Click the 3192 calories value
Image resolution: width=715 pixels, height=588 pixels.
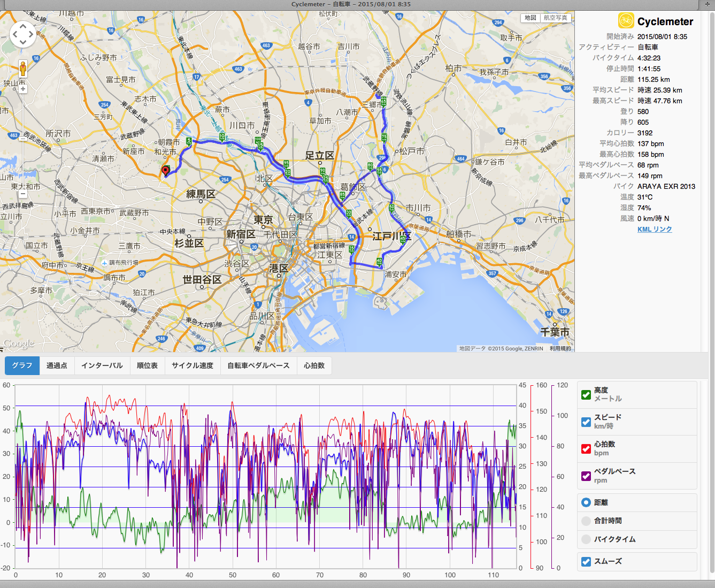(x=645, y=133)
